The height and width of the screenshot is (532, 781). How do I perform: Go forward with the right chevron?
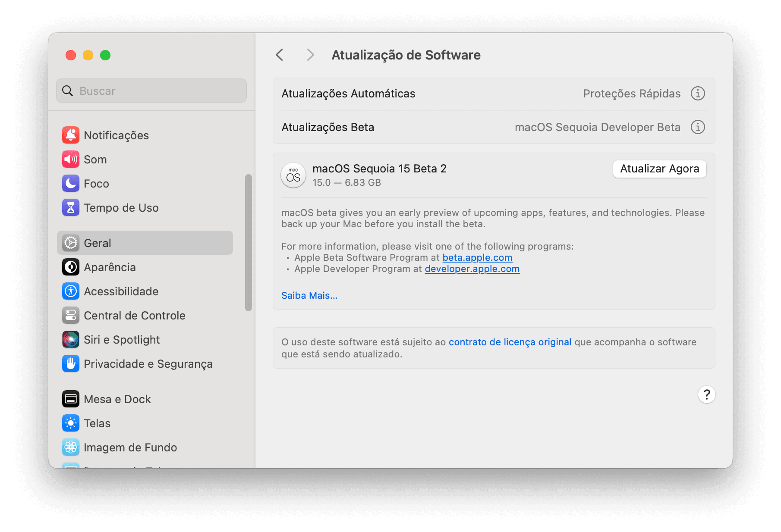pyautogui.click(x=310, y=55)
